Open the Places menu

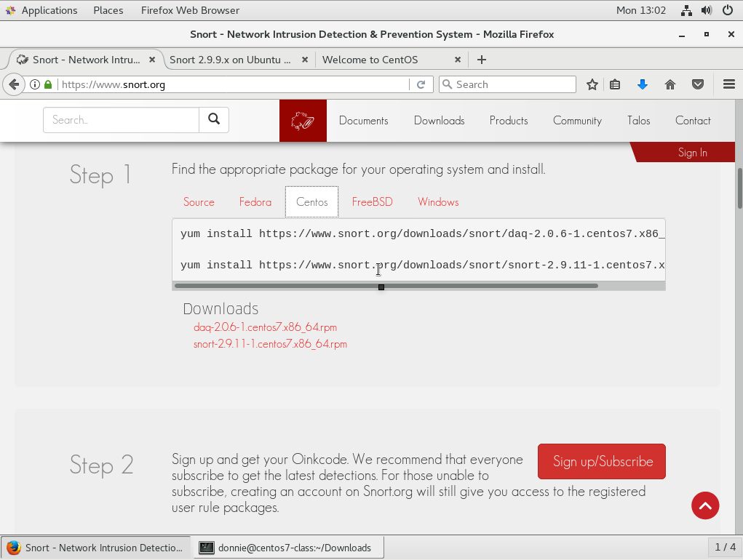pos(108,10)
